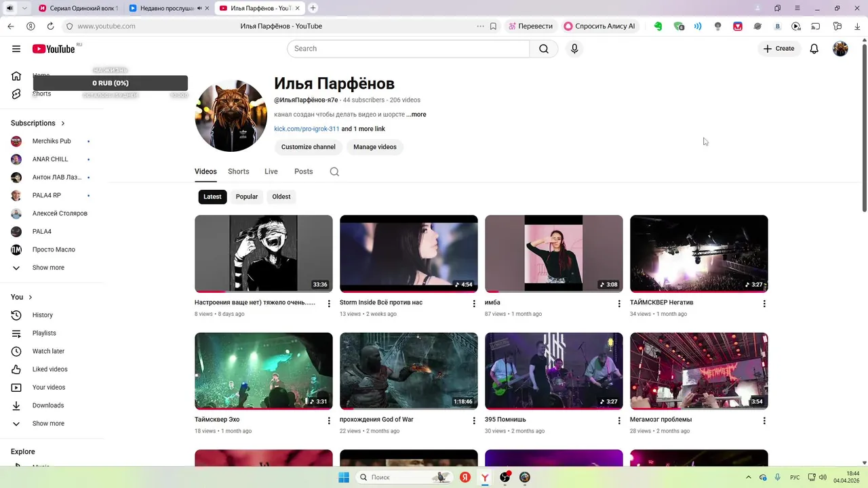Viewport: 868px width, 488px height.
Task: Click the YouTube search input field
Action: tap(408, 49)
